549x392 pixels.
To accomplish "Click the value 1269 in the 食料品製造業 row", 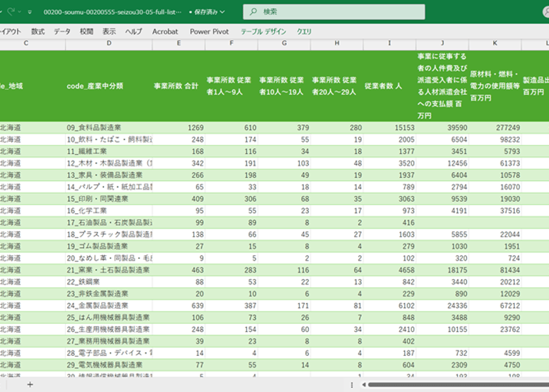I will pyautogui.click(x=179, y=128).
